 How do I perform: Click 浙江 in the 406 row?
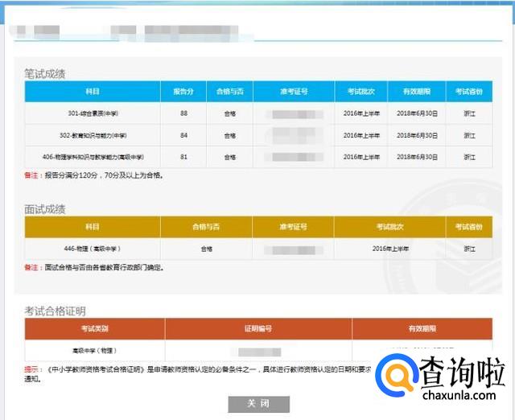click(x=469, y=157)
